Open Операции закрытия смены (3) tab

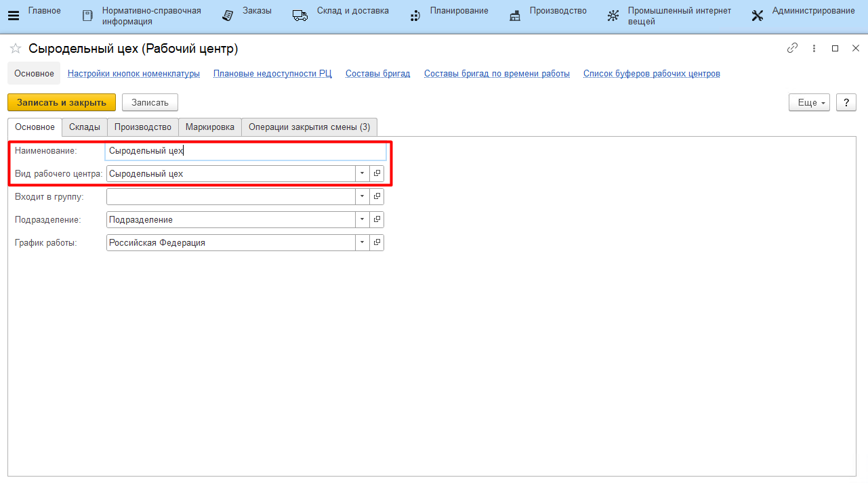point(309,127)
